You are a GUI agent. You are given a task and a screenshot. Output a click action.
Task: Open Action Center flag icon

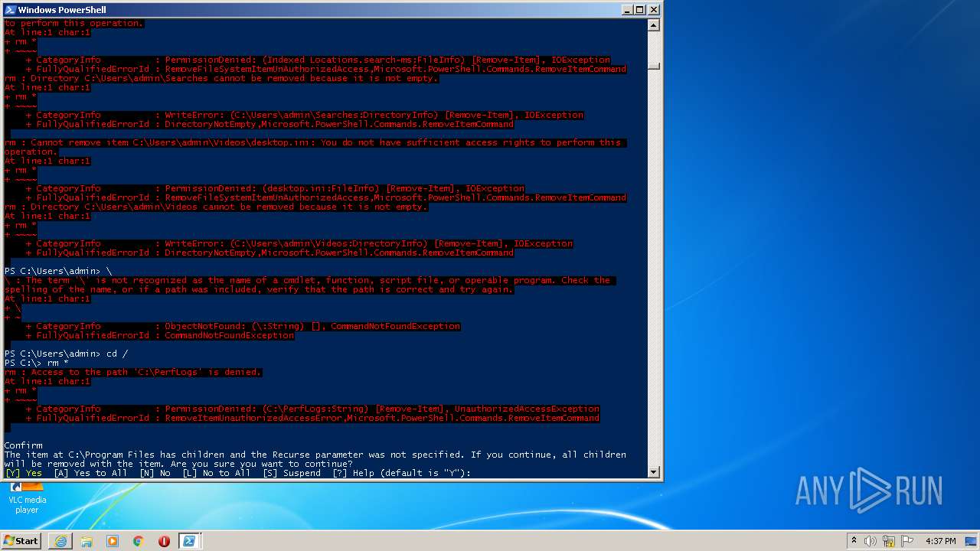906,541
